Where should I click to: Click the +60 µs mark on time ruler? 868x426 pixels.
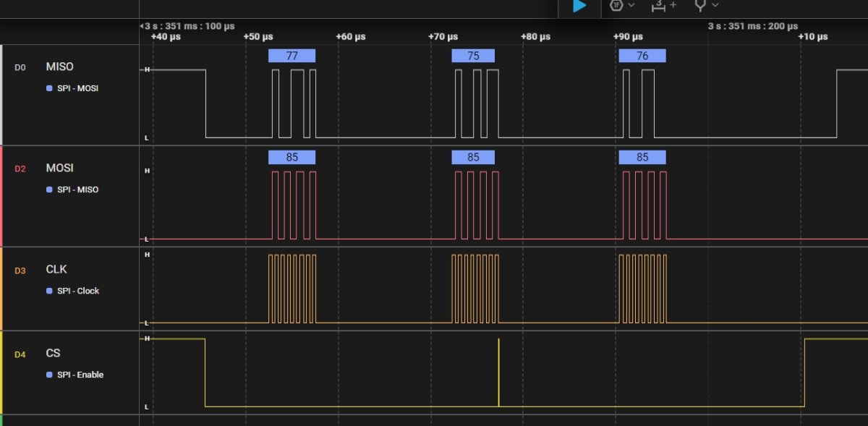pyautogui.click(x=351, y=36)
